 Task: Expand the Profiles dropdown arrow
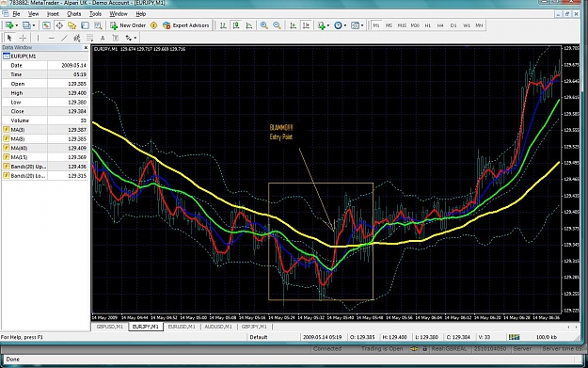33,25
